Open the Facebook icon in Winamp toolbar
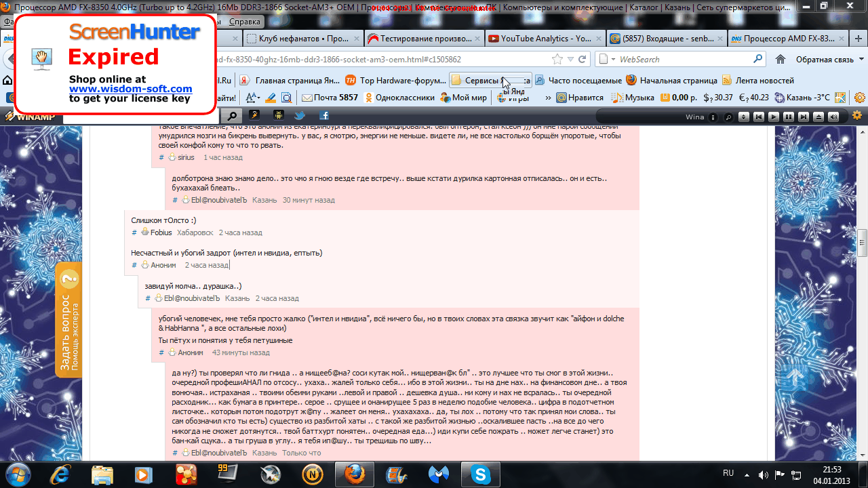This screenshot has height=488, width=868. (323, 116)
